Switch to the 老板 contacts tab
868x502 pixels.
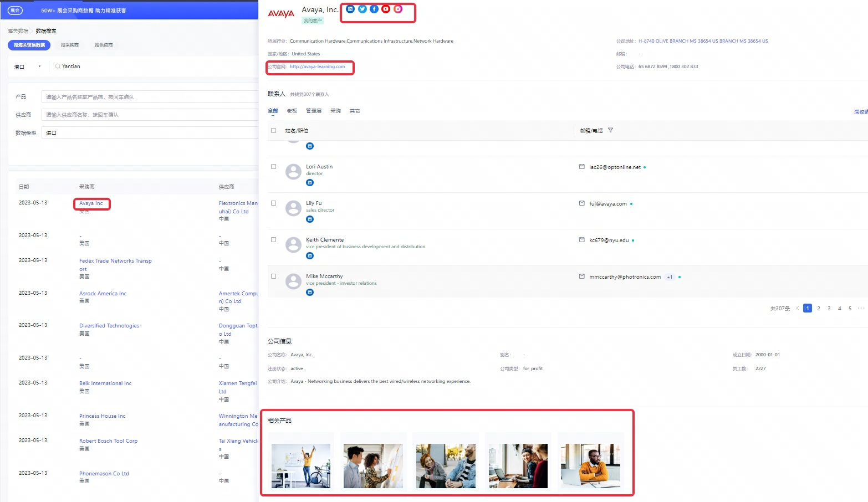(x=292, y=111)
